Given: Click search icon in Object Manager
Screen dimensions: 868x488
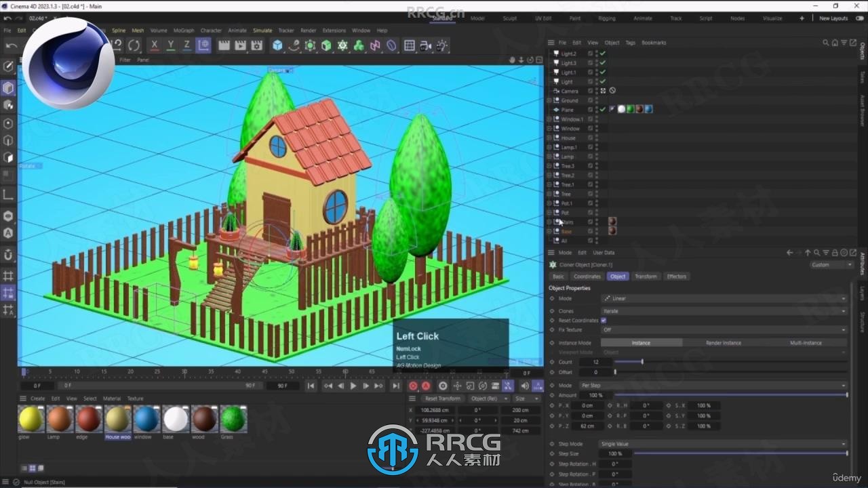Looking at the screenshot, I should (x=826, y=43).
